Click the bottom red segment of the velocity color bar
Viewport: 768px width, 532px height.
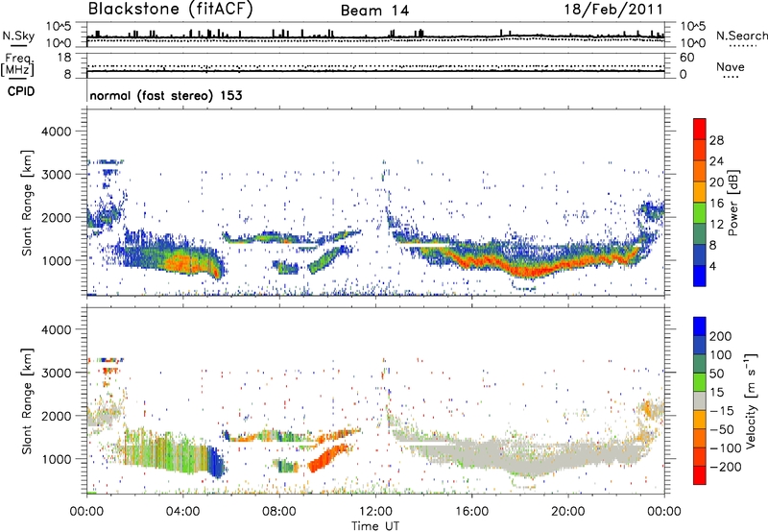point(700,475)
